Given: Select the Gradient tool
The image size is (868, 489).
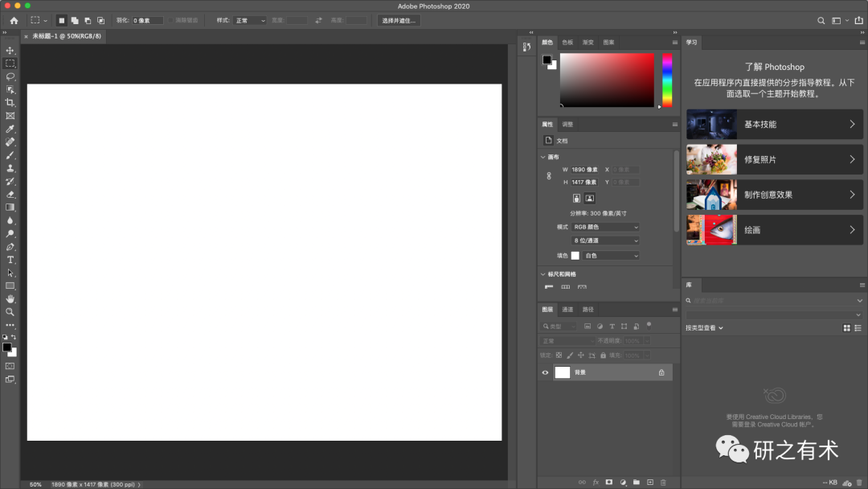Looking at the screenshot, I should coord(10,208).
